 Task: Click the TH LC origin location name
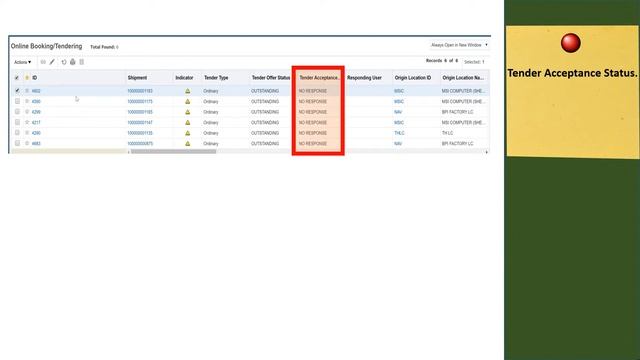[x=447, y=133]
